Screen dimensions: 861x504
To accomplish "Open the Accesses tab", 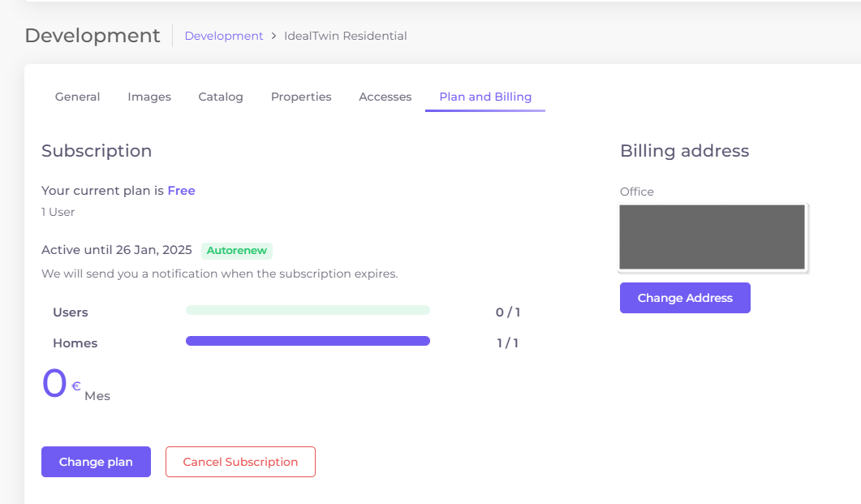I will click(385, 97).
